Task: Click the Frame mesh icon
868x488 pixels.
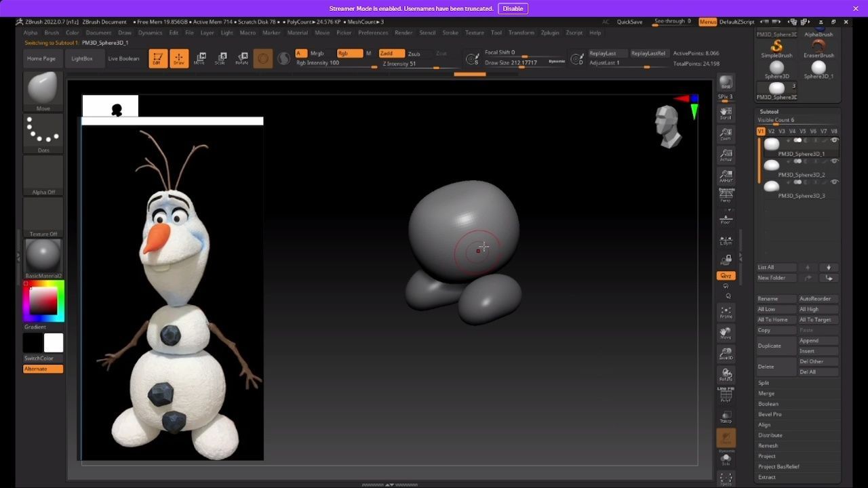Action: [726, 312]
